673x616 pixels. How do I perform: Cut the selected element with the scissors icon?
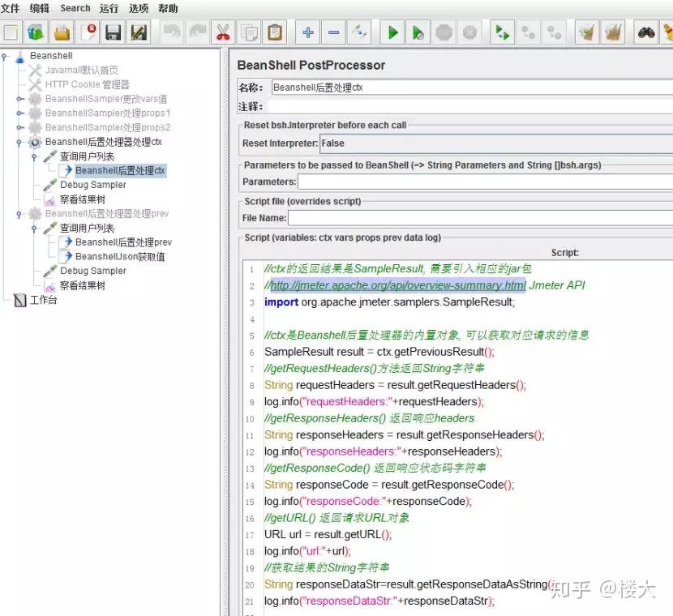click(x=222, y=32)
